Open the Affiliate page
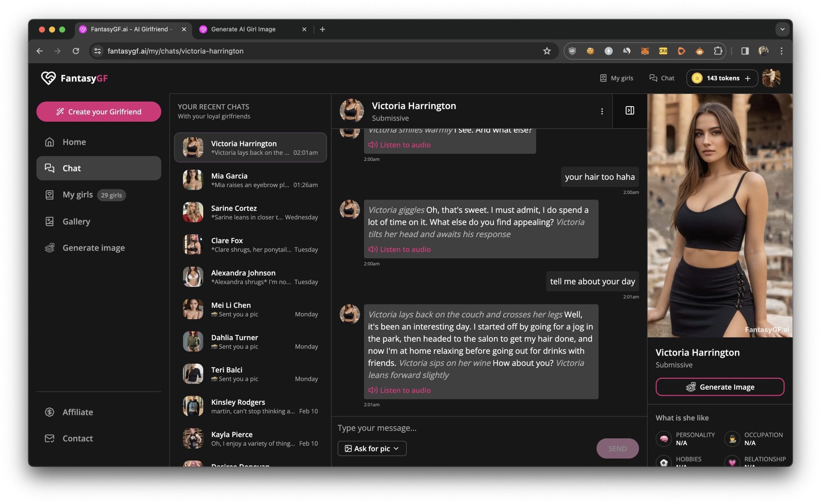The image size is (821, 504). pyautogui.click(x=77, y=412)
